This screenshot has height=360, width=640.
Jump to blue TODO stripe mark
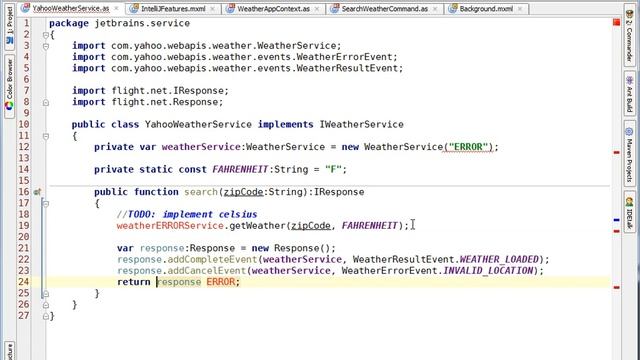click(616, 220)
